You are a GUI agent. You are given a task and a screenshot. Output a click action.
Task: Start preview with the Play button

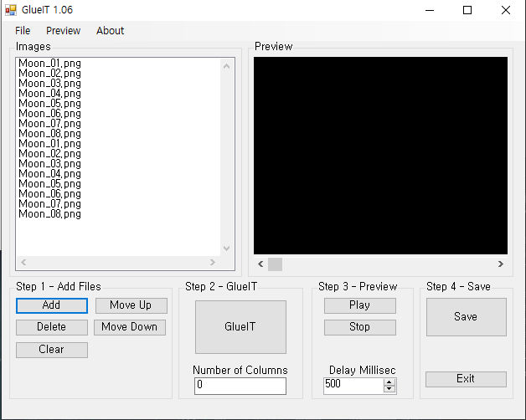click(x=360, y=305)
